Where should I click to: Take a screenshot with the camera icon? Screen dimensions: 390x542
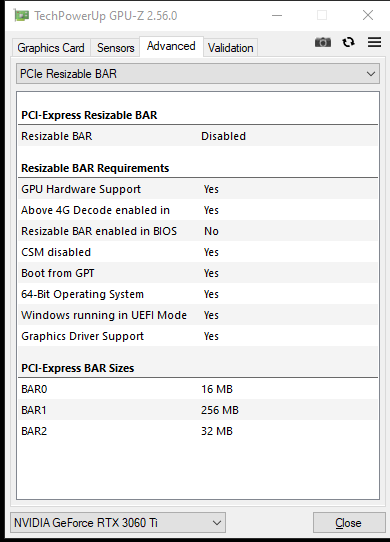pos(323,42)
